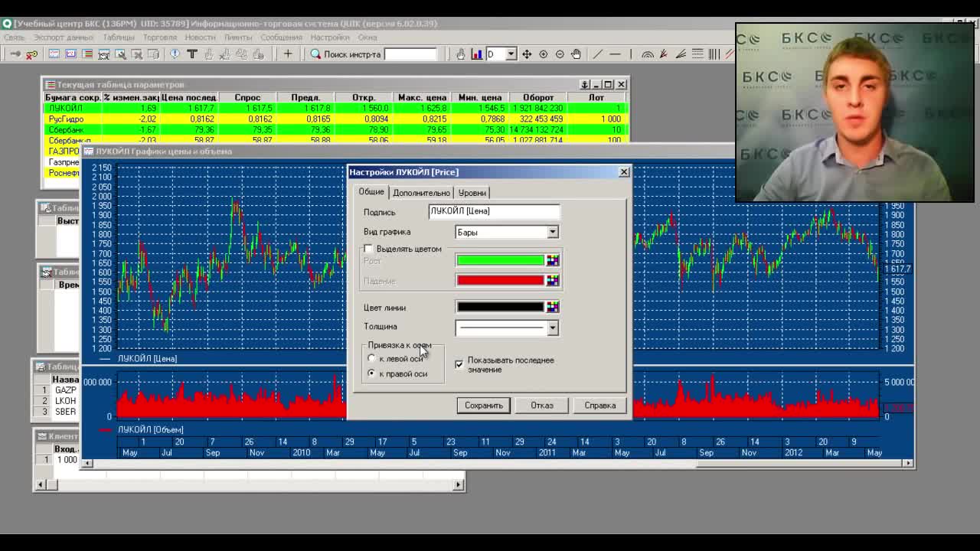Click the colored rows table toolbar icon
Image resolution: width=980 pixels, height=551 pixels.
[87, 54]
